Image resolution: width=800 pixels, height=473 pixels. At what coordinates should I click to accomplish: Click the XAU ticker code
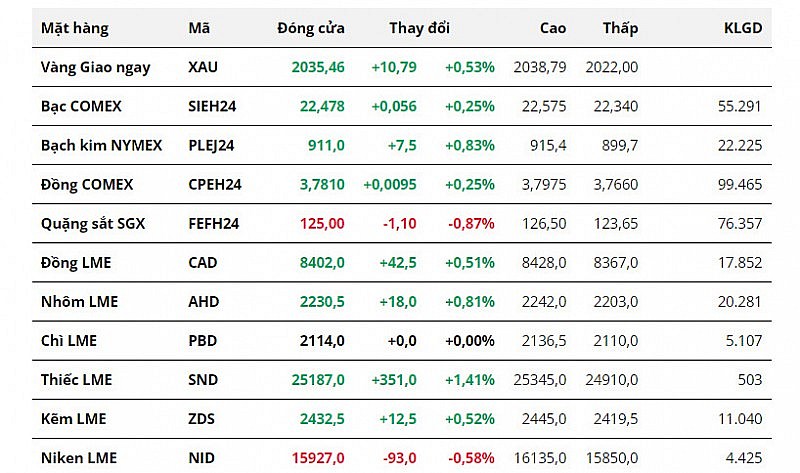coord(203,67)
